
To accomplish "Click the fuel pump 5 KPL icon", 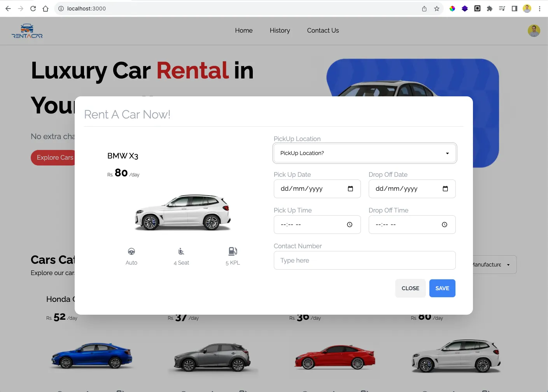I will point(233,251).
